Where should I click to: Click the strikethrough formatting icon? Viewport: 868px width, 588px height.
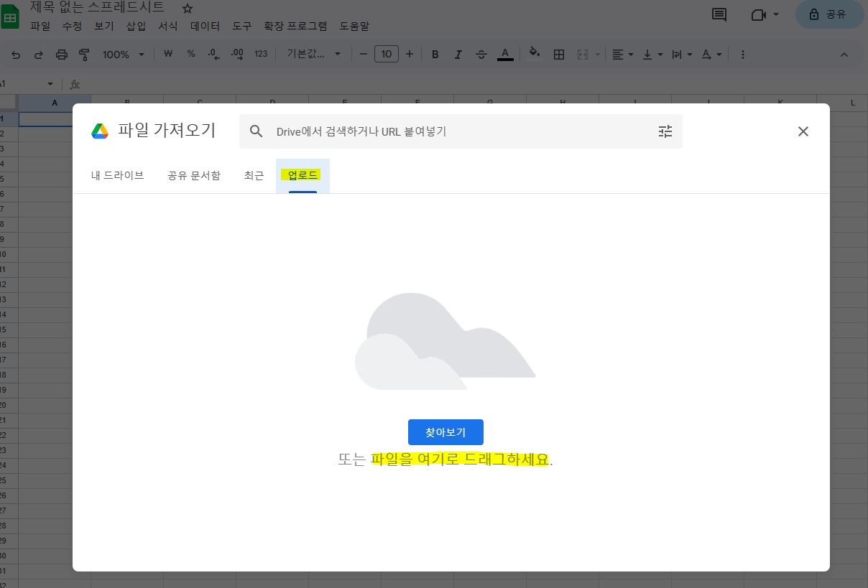click(481, 54)
